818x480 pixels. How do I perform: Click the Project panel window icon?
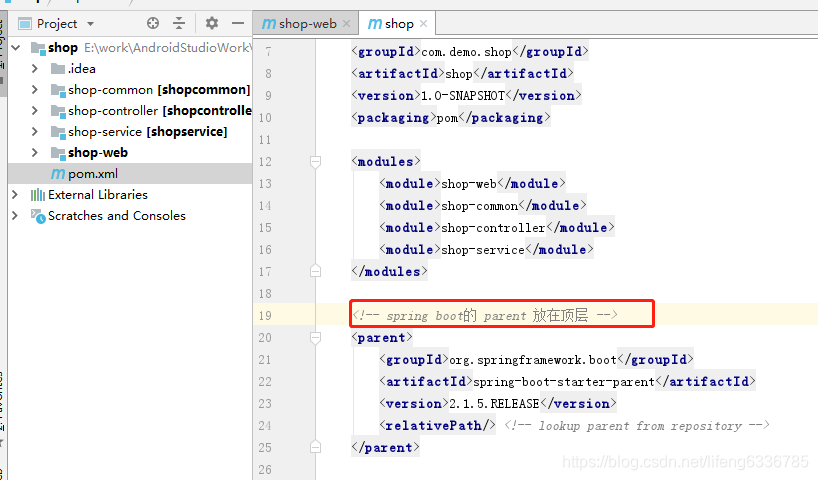[x=25, y=24]
